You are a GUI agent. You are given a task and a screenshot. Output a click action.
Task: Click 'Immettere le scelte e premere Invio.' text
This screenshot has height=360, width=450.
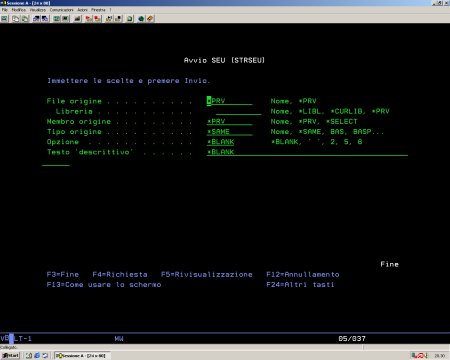(129, 81)
